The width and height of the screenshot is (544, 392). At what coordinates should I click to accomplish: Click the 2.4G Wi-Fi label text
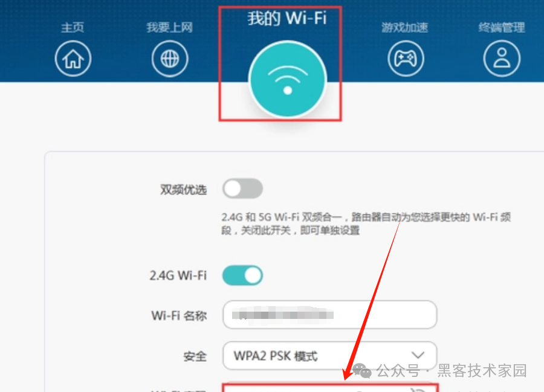click(x=178, y=275)
